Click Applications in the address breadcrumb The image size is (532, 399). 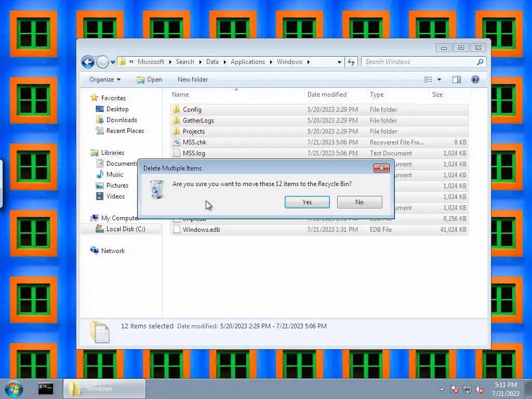point(248,62)
